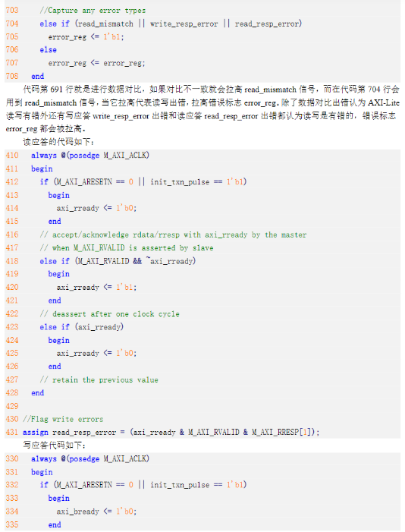Click line number 428

coord(12,393)
